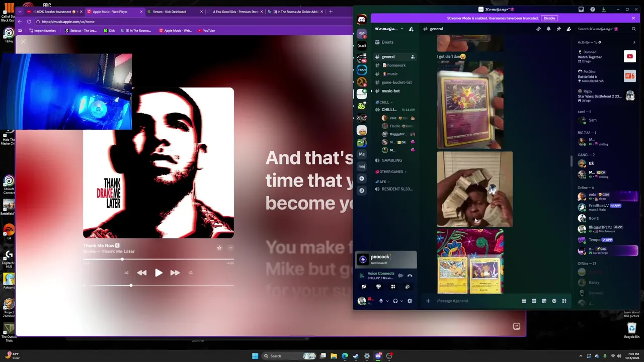Image resolution: width=644 pixels, height=362 pixels.
Task: Collapse the AFK category
Action: (382, 182)
